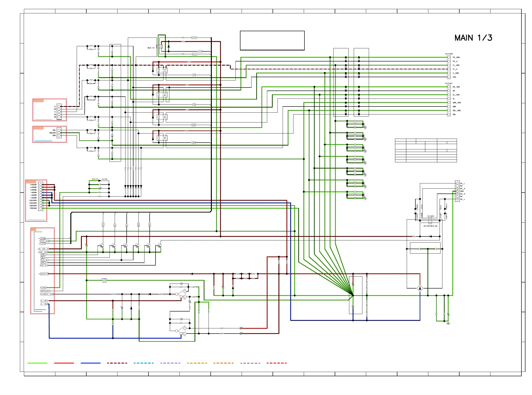
Task: Click the RLY4005 relay symbol
Action: pos(430,220)
